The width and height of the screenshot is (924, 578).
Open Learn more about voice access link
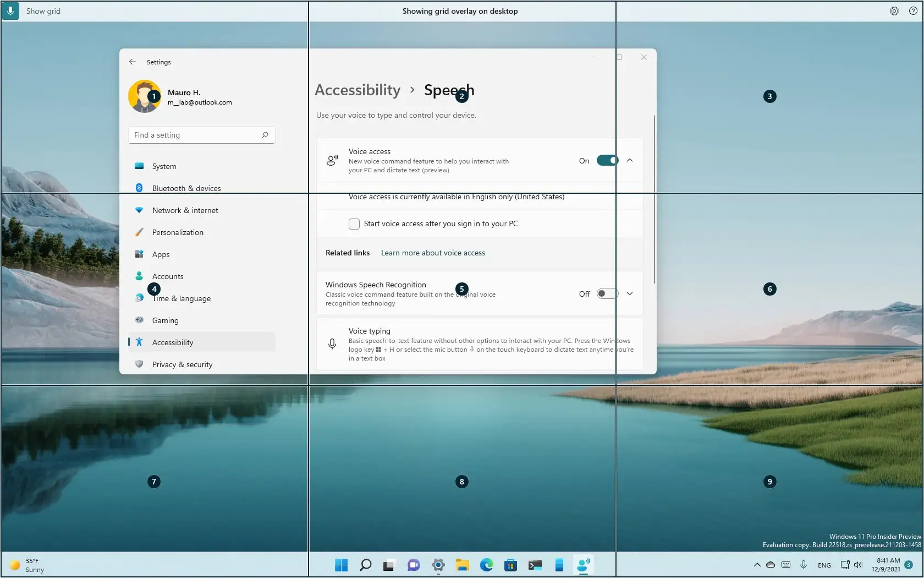(433, 253)
